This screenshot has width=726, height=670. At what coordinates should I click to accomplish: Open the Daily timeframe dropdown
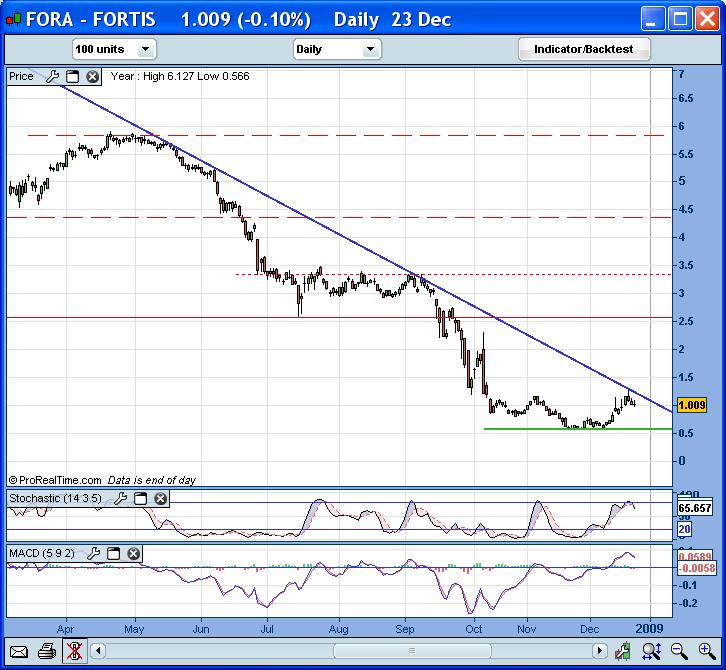337,49
